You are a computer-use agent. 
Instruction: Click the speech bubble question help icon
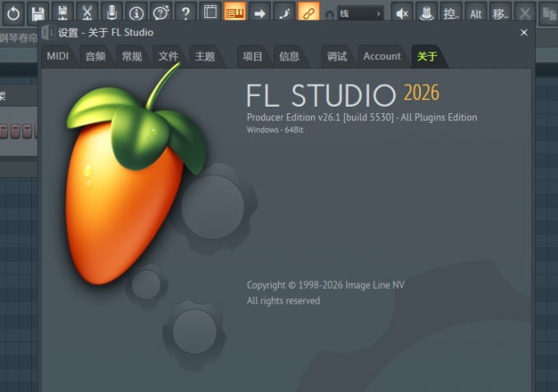click(x=161, y=13)
